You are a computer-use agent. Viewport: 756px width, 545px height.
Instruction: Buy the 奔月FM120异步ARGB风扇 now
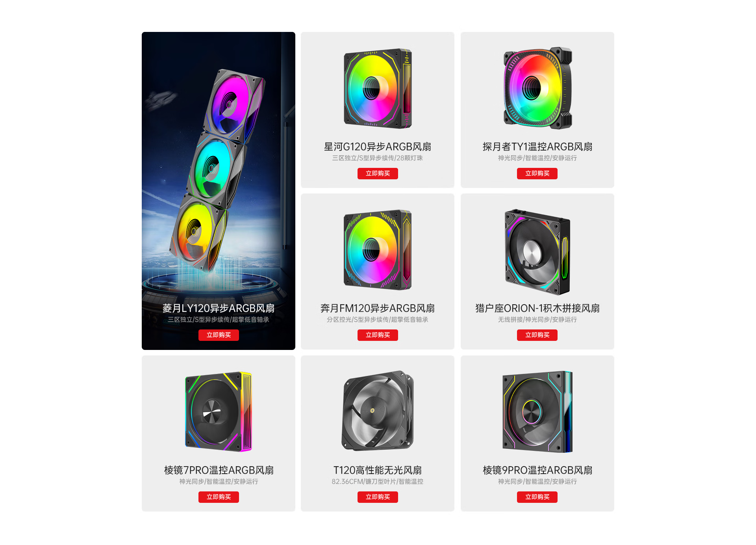pyautogui.click(x=378, y=335)
